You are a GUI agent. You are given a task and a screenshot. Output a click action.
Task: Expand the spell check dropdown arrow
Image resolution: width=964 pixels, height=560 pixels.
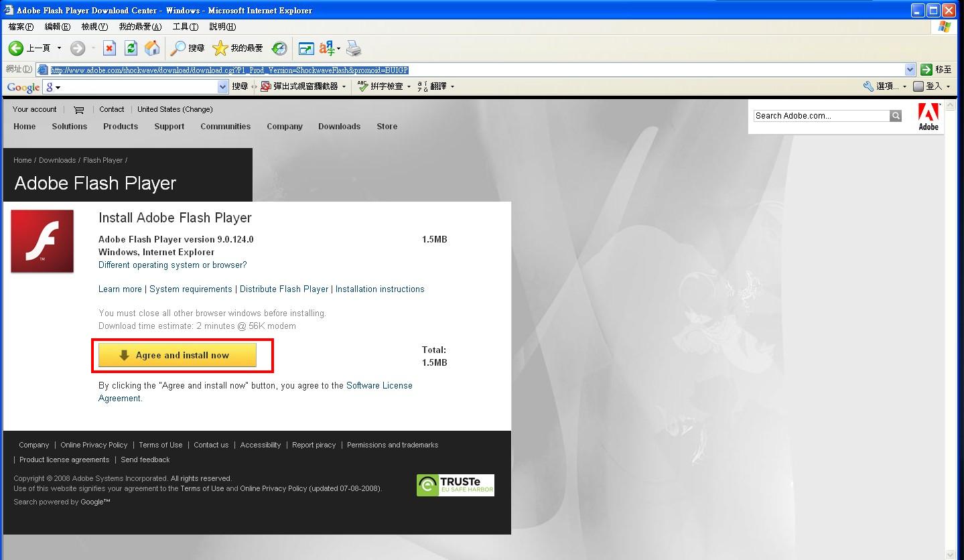pyautogui.click(x=409, y=86)
